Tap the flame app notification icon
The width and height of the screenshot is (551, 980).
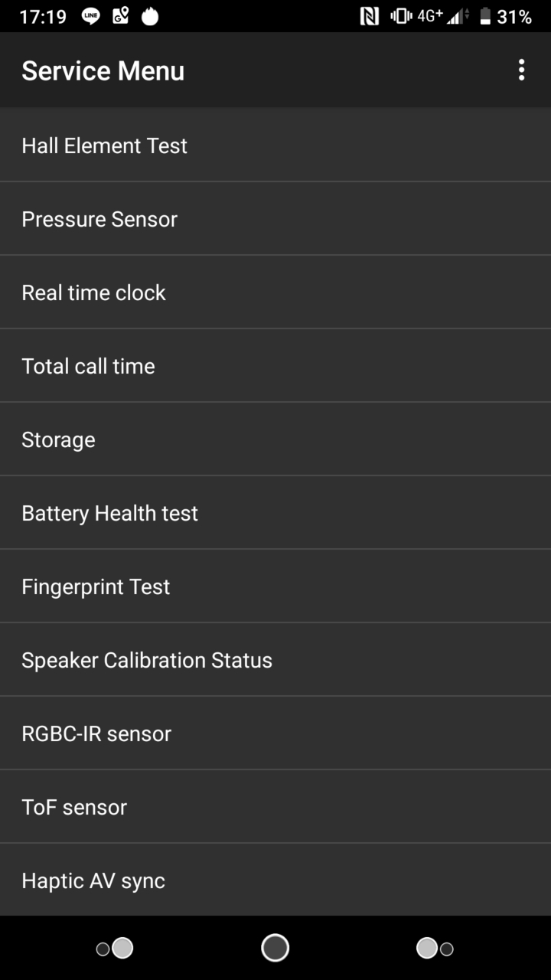coord(150,16)
